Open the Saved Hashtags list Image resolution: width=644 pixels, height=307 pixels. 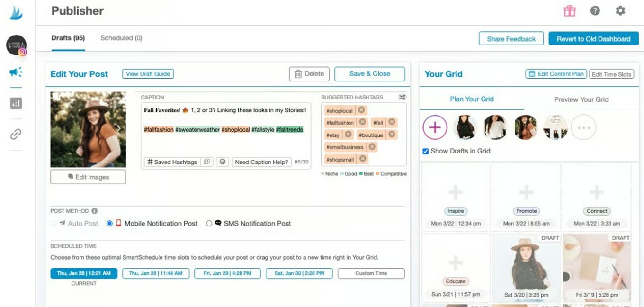(x=172, y=162)
